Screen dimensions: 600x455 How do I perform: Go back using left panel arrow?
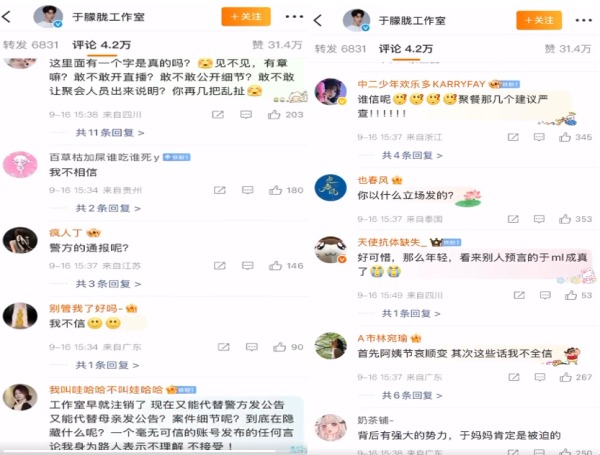pos(7,17)
